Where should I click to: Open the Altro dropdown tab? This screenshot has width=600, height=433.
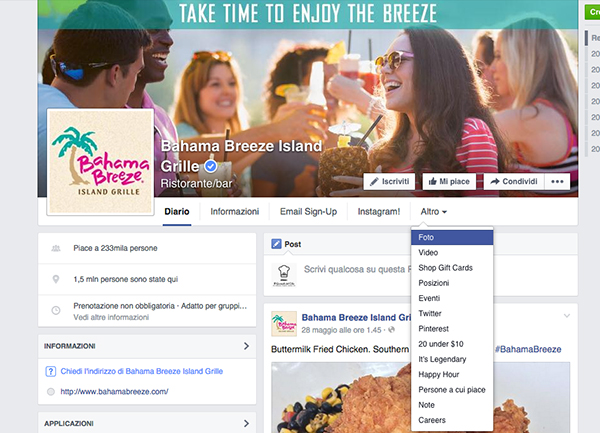(x=434, y=212)
